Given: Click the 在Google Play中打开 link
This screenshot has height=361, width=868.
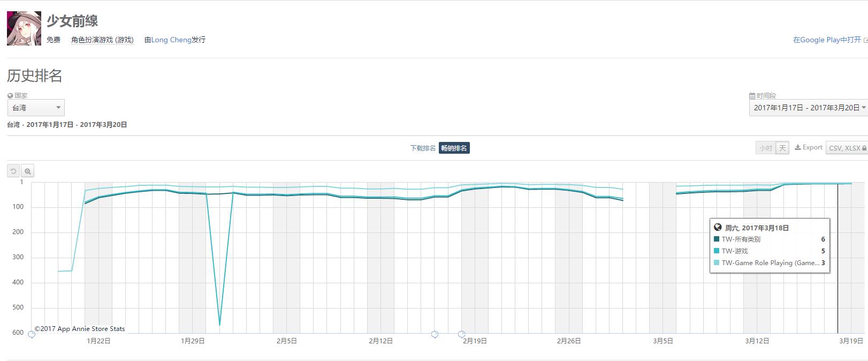Looking at the screenshot, I should click(827, 40).
